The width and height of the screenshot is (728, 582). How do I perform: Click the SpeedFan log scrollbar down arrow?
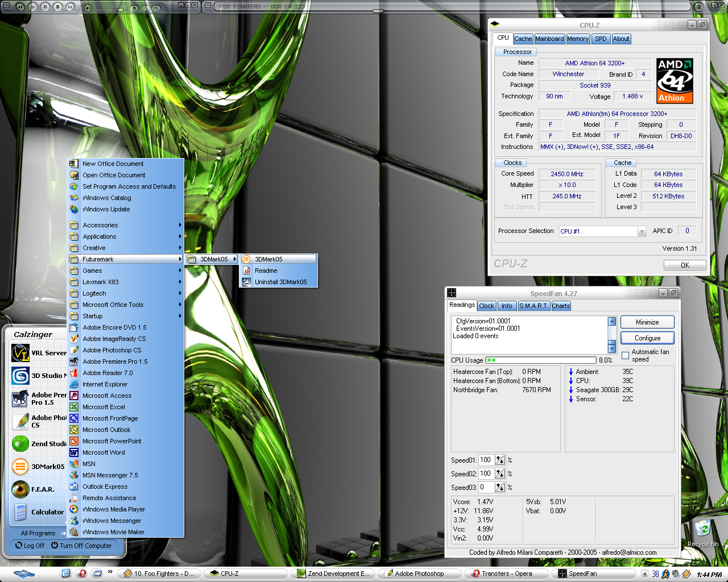click(x=612, y=349)
